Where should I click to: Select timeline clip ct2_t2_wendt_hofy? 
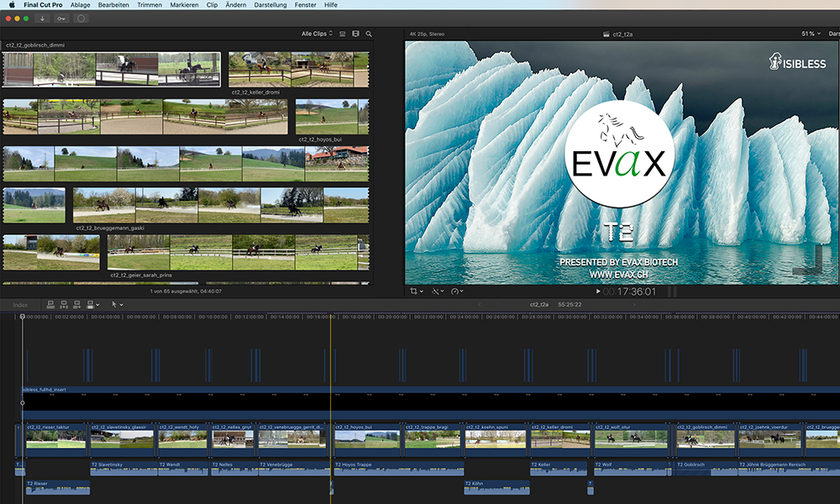[182, 440]
